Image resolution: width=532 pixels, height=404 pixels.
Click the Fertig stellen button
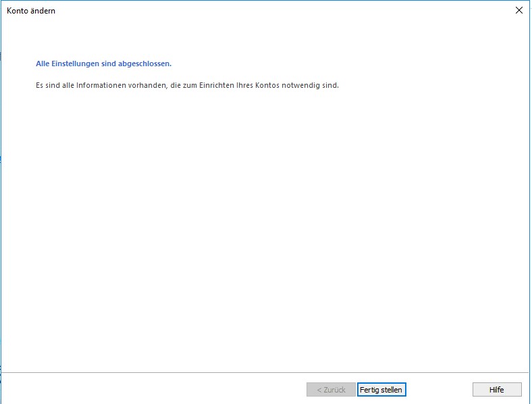coord(381,390)
